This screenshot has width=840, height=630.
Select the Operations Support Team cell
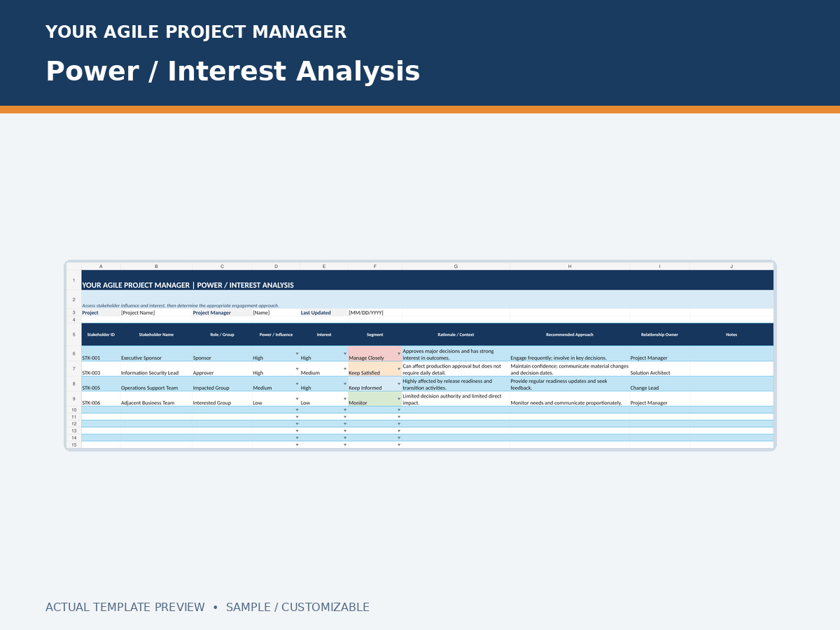[156, 384]
